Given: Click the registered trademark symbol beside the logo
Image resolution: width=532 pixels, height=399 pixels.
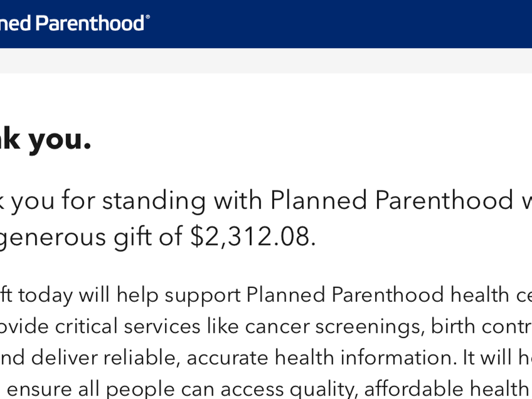Looking at the screenshot, I should 148,17.
